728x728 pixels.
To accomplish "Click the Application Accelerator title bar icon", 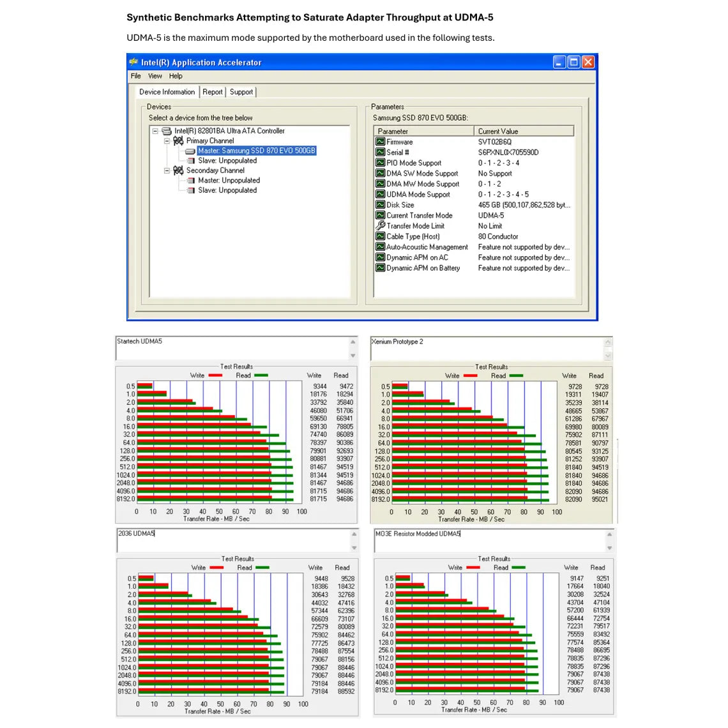I will point(133,62).
